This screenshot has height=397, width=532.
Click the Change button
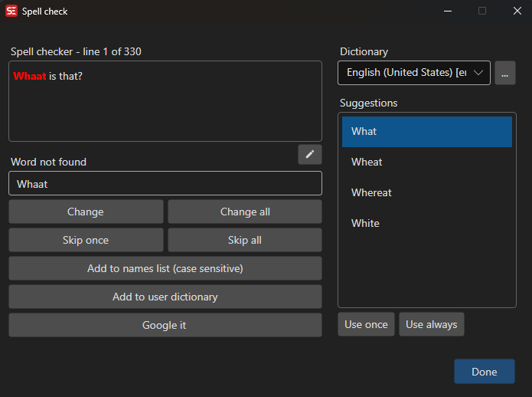pyautogui.click(x=86, y=212)
